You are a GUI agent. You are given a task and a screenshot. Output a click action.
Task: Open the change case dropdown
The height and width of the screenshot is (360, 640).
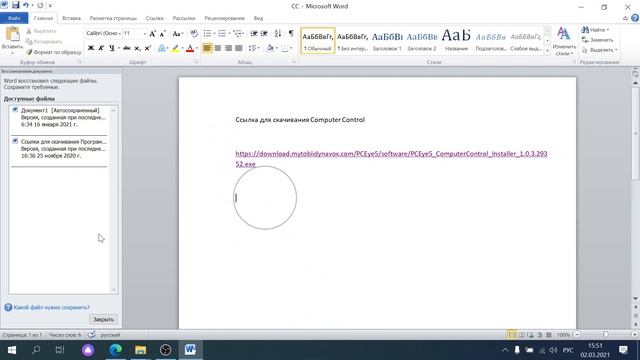tap(178, 34)
